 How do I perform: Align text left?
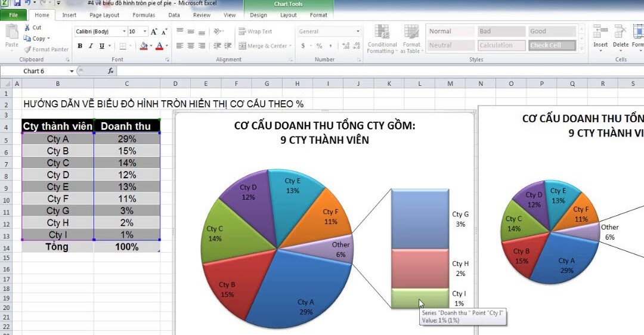[x=180, y=45]
